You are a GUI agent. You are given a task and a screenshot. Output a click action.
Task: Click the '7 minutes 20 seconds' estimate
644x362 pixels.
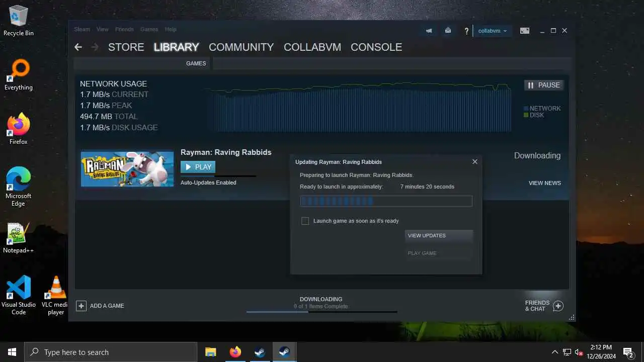[427, 187]
